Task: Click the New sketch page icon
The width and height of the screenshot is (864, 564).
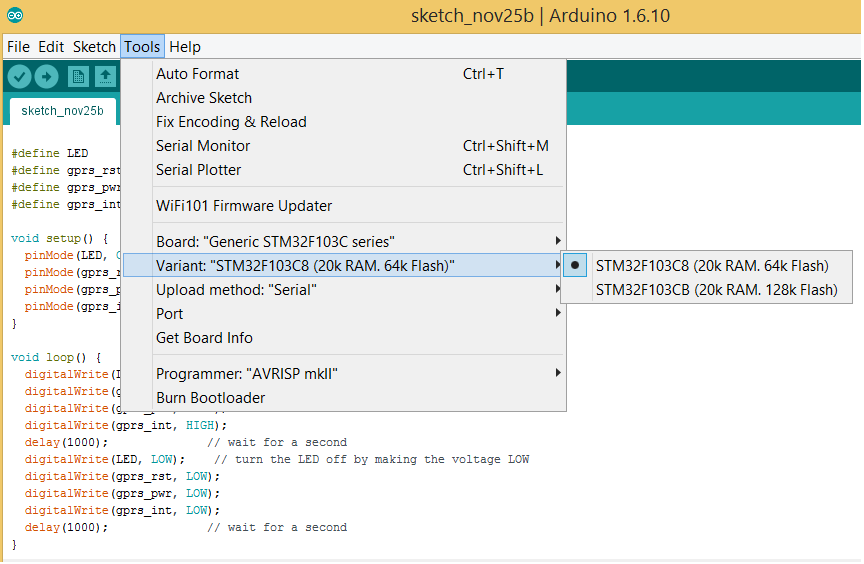Action: coord(78,76)
